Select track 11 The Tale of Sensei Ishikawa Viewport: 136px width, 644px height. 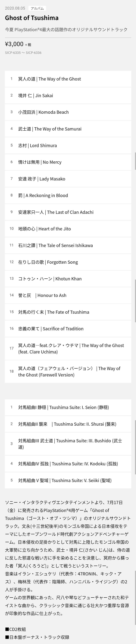[68, 245]
